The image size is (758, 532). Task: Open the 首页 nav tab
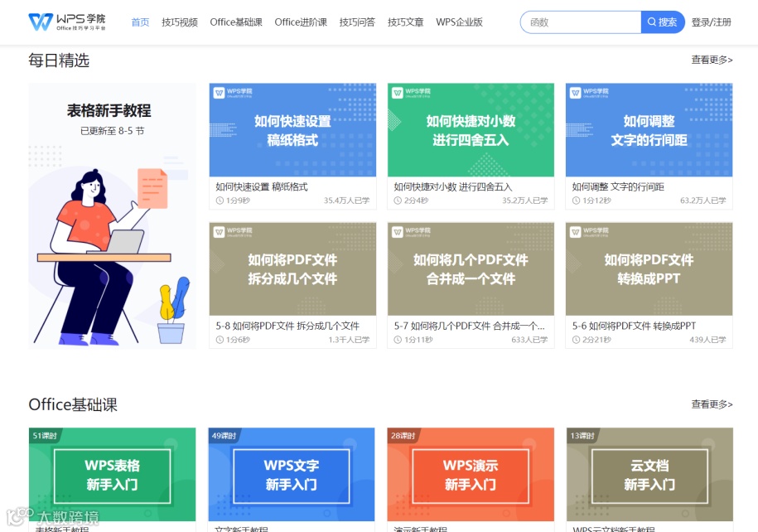(140, 22)
